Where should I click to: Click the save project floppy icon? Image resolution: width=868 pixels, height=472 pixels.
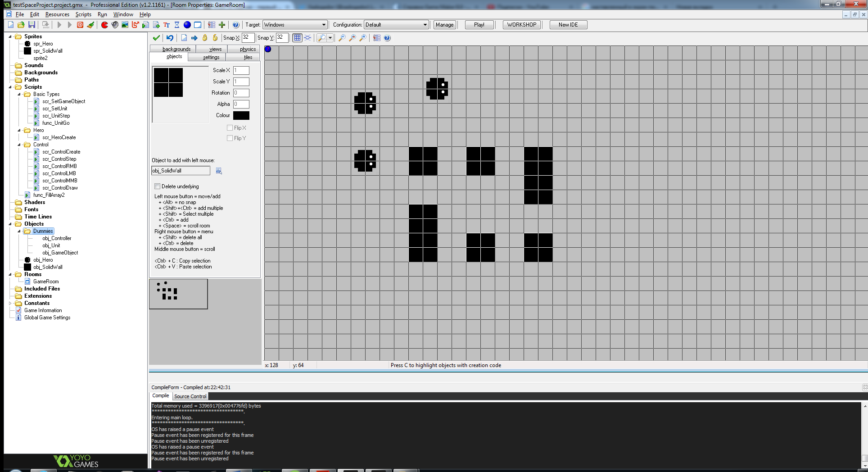coord(32,25)
